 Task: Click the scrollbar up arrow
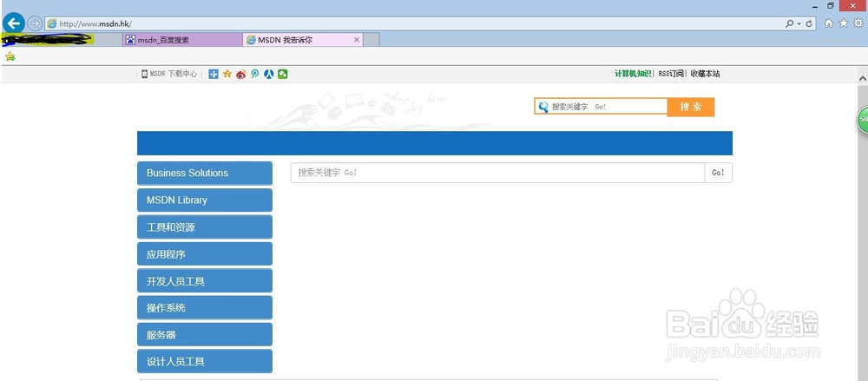[863, 79]
